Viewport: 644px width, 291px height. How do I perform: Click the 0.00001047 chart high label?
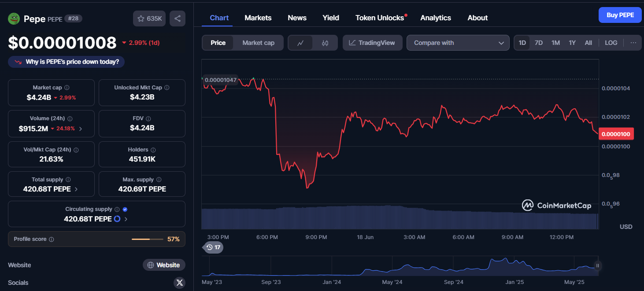(220, 80)
